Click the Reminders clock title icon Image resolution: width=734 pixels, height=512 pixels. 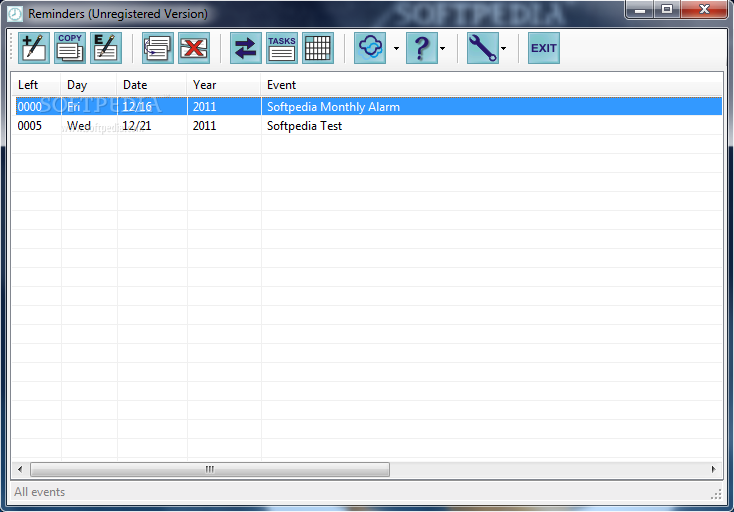point(15,14)
